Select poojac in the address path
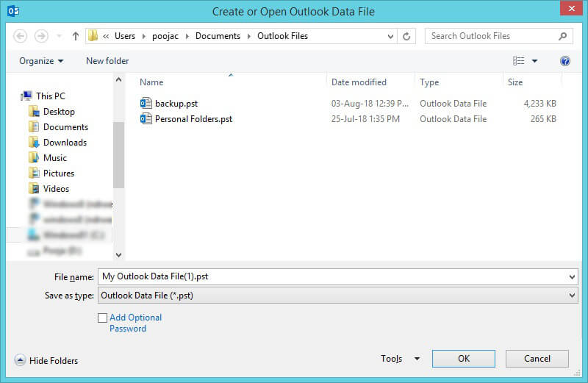This screenshot has height=383, width=588. point(165,36)
